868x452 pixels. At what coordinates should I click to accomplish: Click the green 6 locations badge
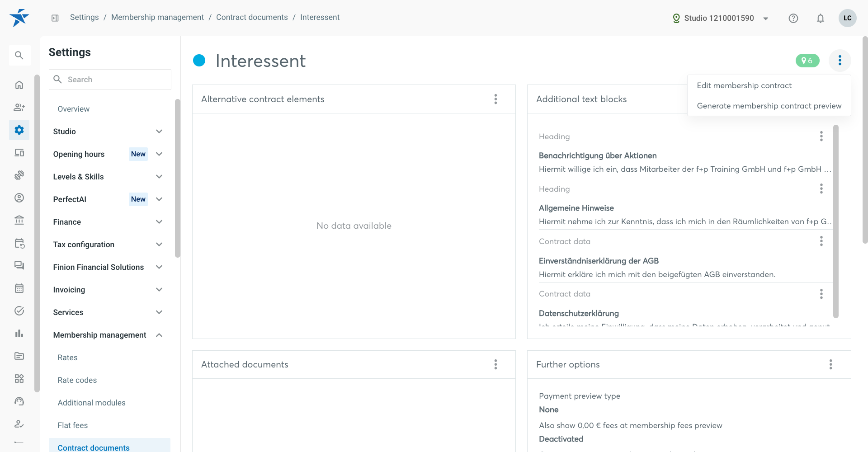(807, 61)
